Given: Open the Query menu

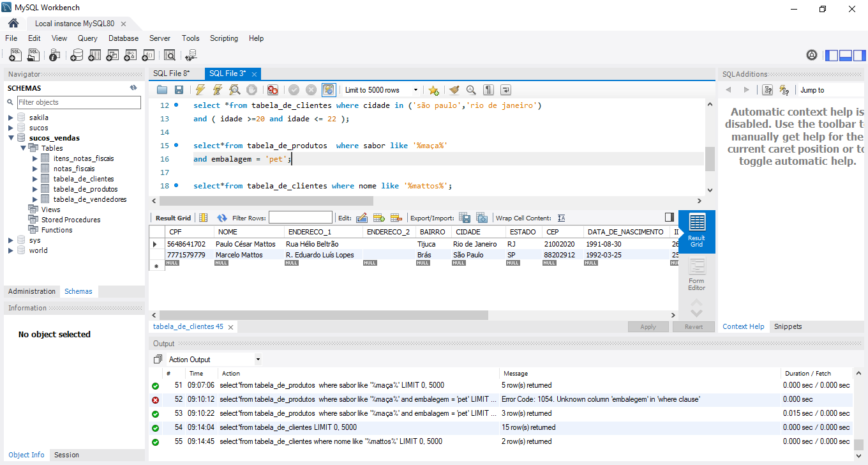Looking at the screenshot, I should coord(87,38).
